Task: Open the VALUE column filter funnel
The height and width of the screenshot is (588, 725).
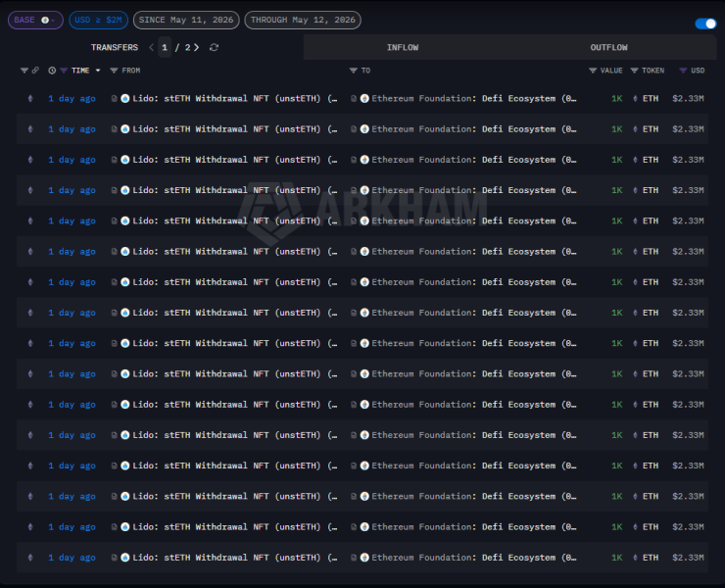Action: (593, 71)
